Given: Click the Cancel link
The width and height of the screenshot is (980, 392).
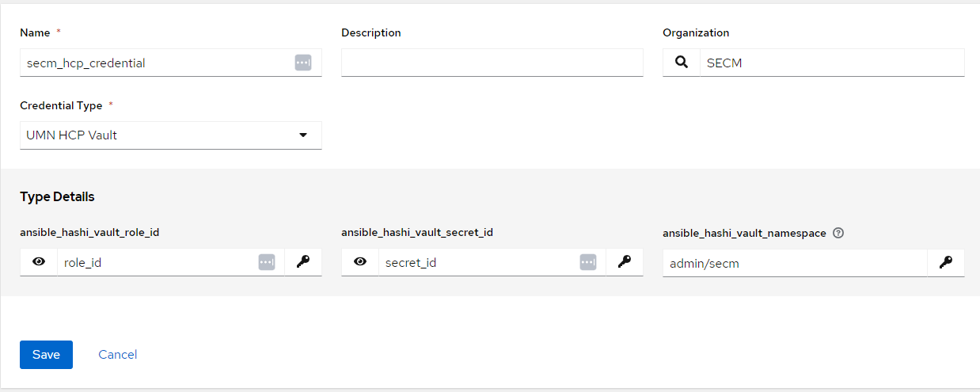Looking at the screenshot, I should [x=118, y=355].
